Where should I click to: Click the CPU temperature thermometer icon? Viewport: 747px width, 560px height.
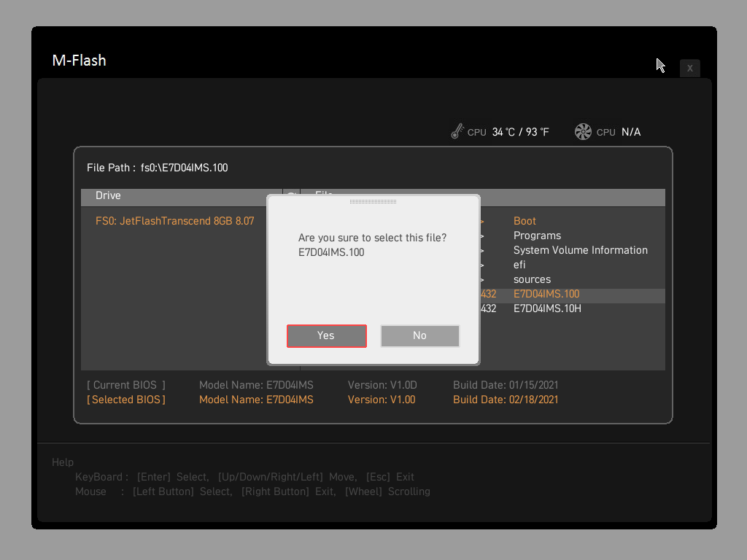click(457, 131)
